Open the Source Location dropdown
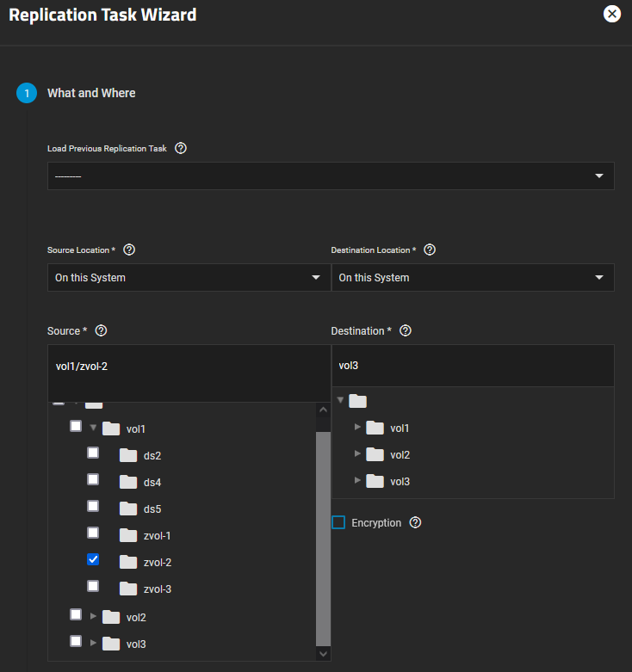Image resolution: width=632 pixels, height=672 pixels. (x=189, y=277)
